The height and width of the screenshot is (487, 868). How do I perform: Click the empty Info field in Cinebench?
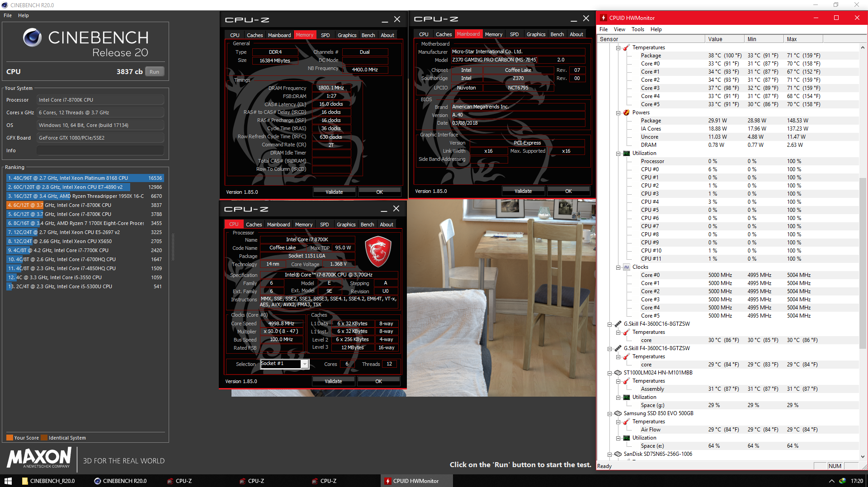pyautogui.click(x=100, y=150)
